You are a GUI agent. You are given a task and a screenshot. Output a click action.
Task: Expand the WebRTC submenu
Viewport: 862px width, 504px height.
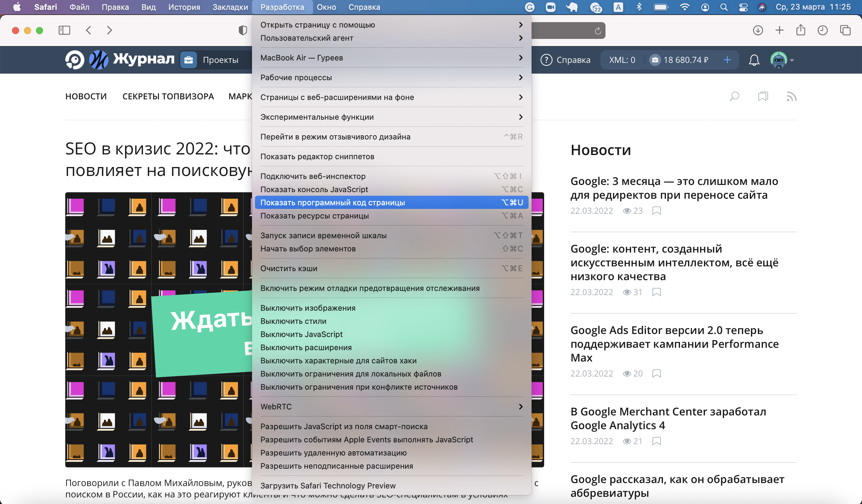tap(392, 406)
